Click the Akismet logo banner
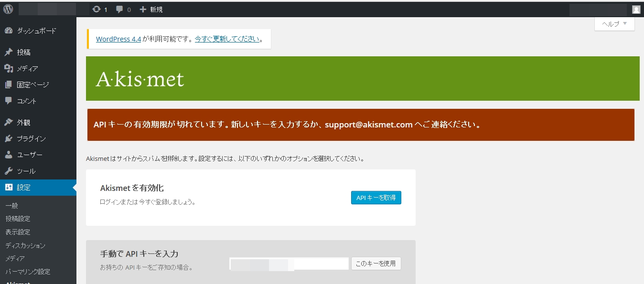This screenshot has width=644, height=284. 363,78
